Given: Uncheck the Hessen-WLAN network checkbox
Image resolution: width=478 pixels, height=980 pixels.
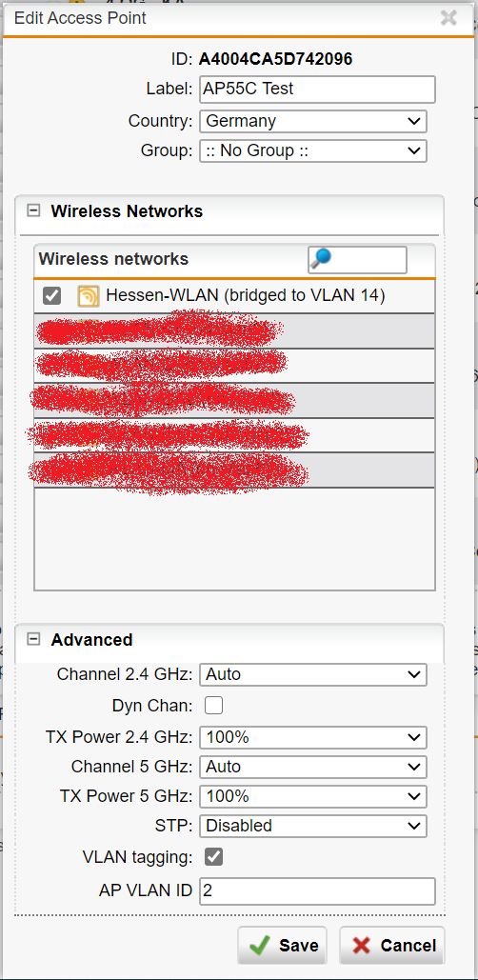Looking at the screenshot, I should [51, 295].
